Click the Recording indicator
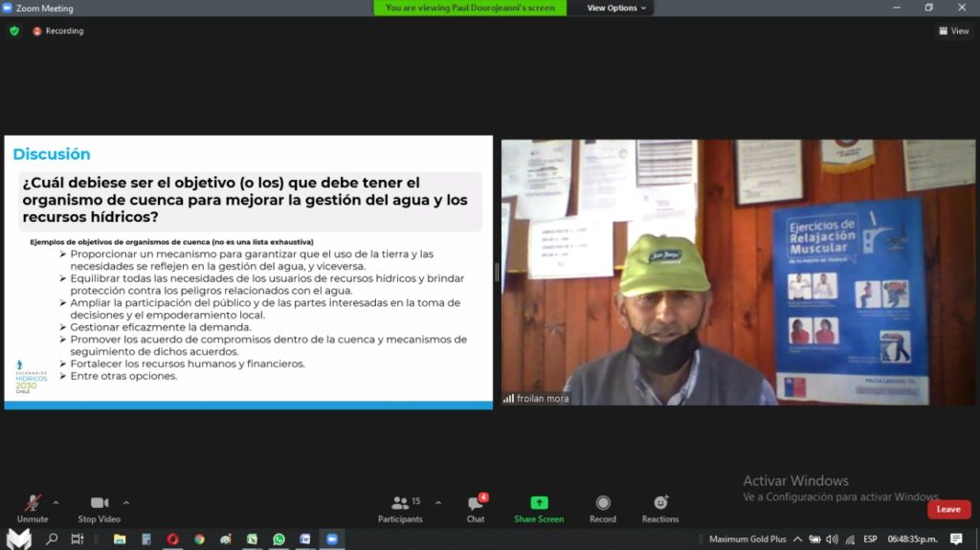This screenshot has width=980, height=550. click(x=58, y=31)
